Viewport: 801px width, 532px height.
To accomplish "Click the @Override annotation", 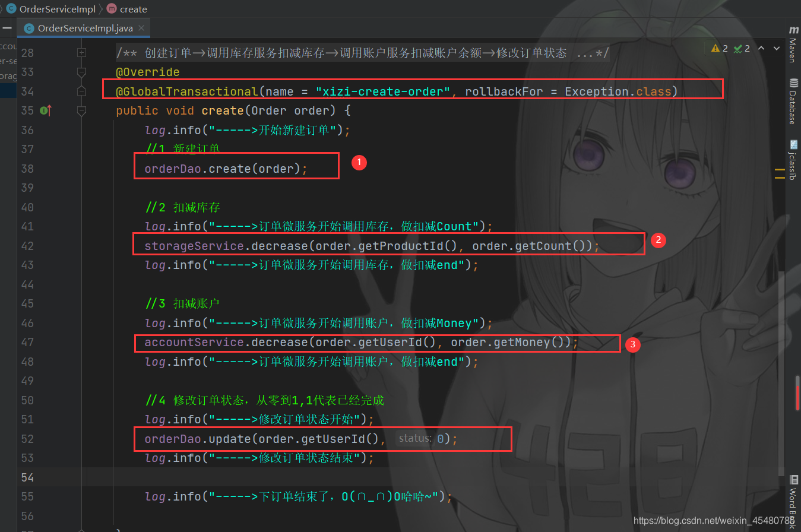I will [148, 72].
